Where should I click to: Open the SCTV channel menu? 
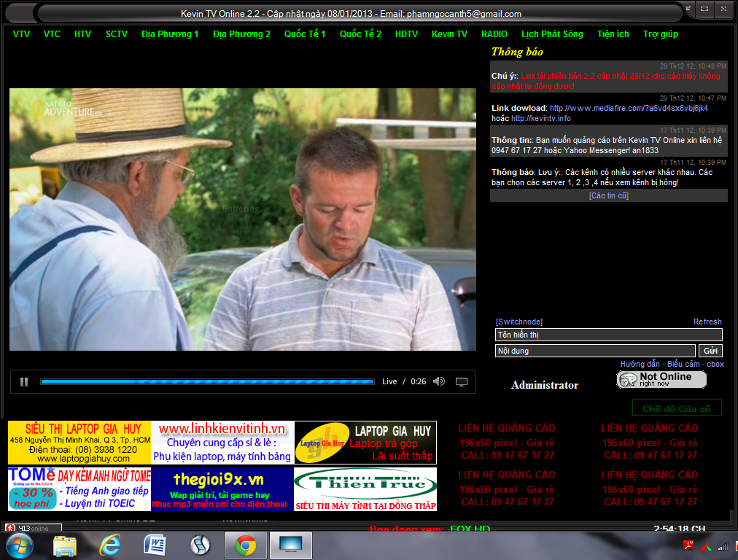(116, 34)
